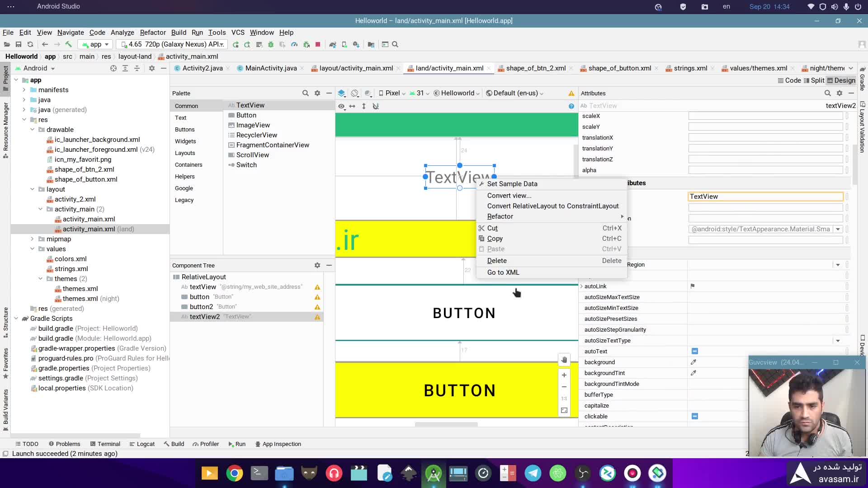This screenshot has width=868, height=488.
Task: Search the Palette with magnifier icon
Action: tap(305, 93)
